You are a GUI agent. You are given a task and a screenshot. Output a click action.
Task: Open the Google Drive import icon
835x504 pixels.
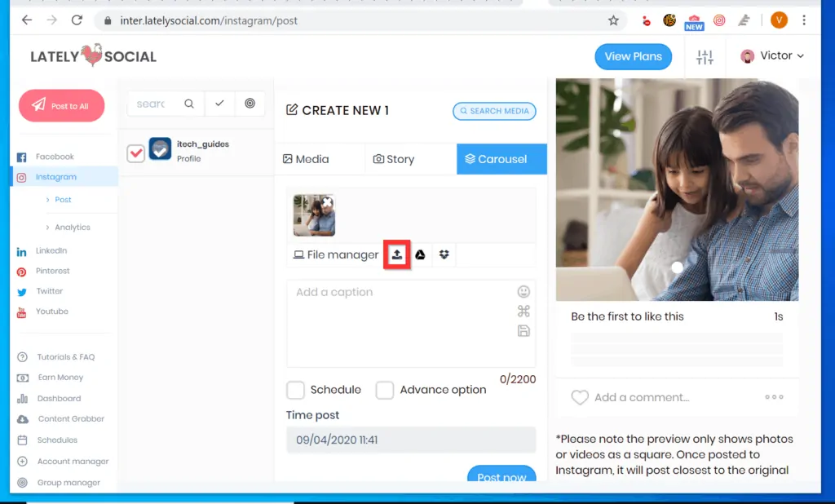[420, 254]
